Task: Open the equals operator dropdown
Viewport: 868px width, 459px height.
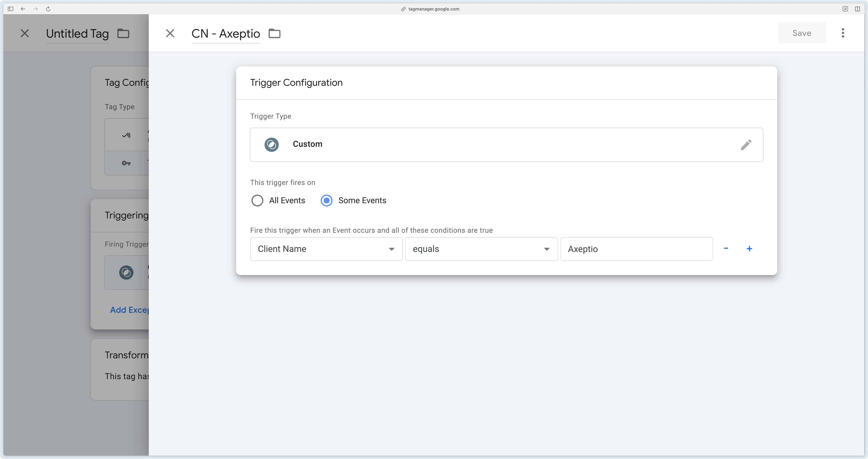Action: 481,249
